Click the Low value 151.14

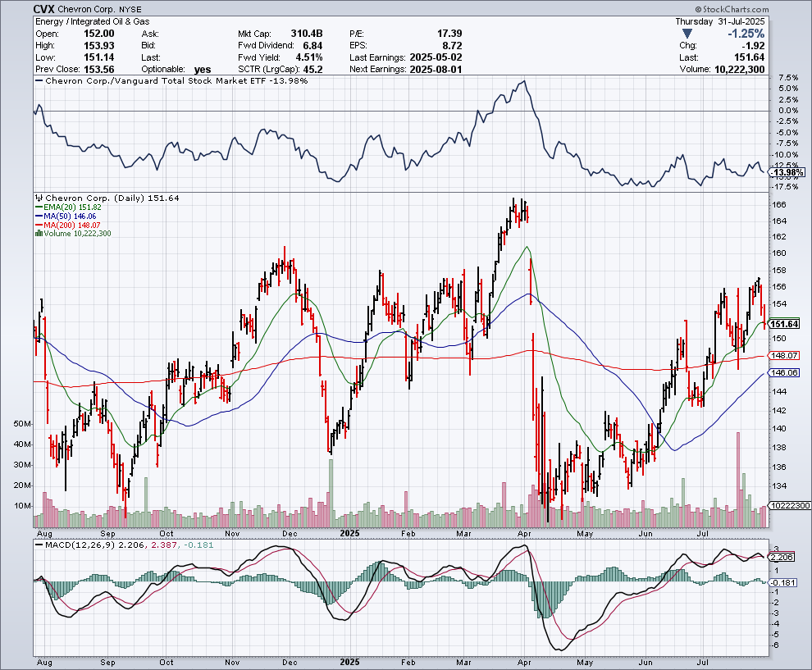[99, 57]
